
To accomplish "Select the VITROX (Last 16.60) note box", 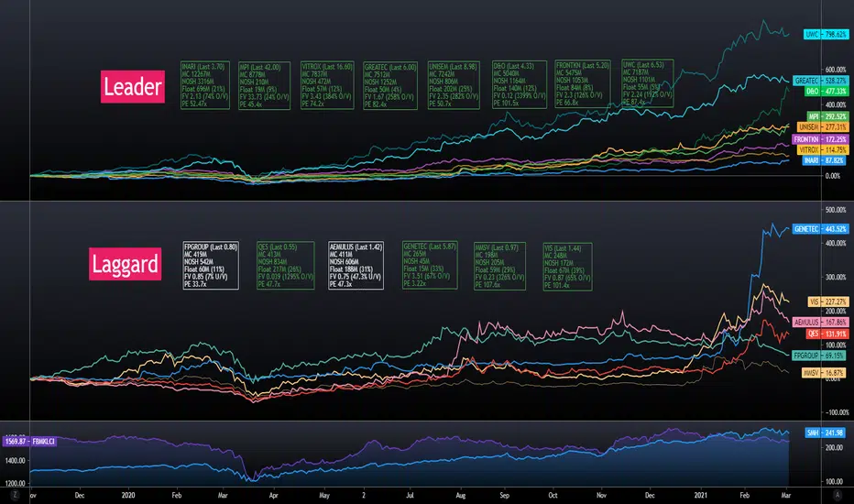I will click(327, 85).
